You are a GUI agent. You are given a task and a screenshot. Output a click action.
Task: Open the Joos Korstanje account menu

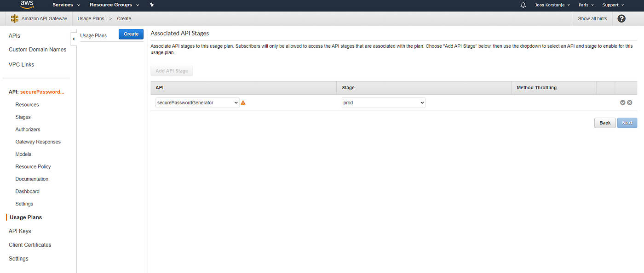click(x=552, y=5)
